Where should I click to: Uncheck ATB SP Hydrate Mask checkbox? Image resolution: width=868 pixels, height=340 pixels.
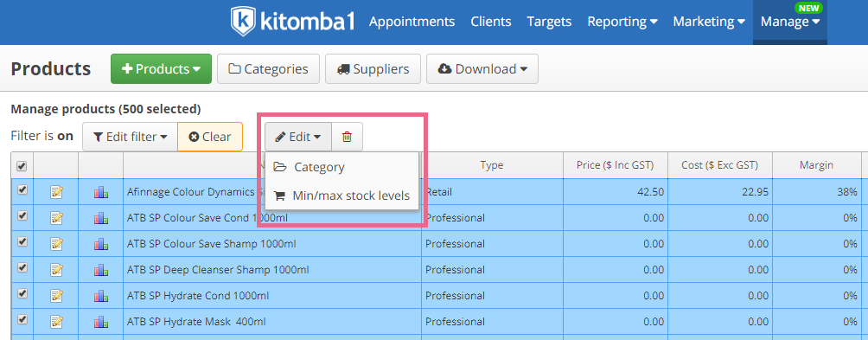22,319
